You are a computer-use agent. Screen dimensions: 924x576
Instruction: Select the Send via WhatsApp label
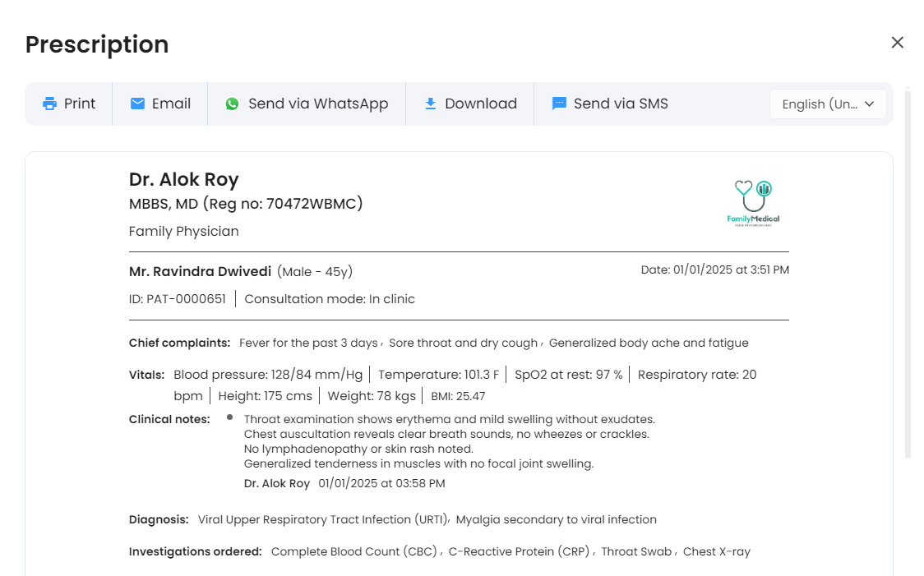pos(318,104)
